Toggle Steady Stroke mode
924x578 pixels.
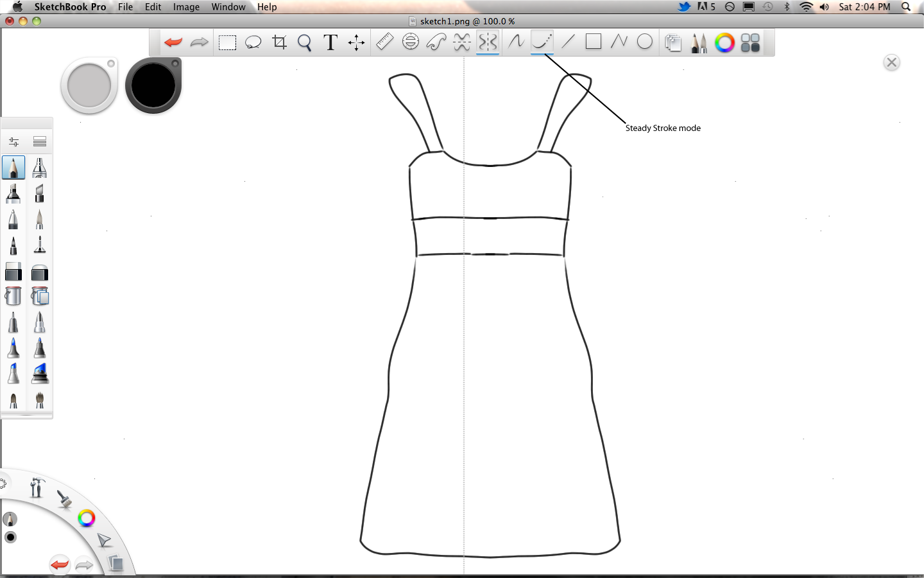(542, 42)
